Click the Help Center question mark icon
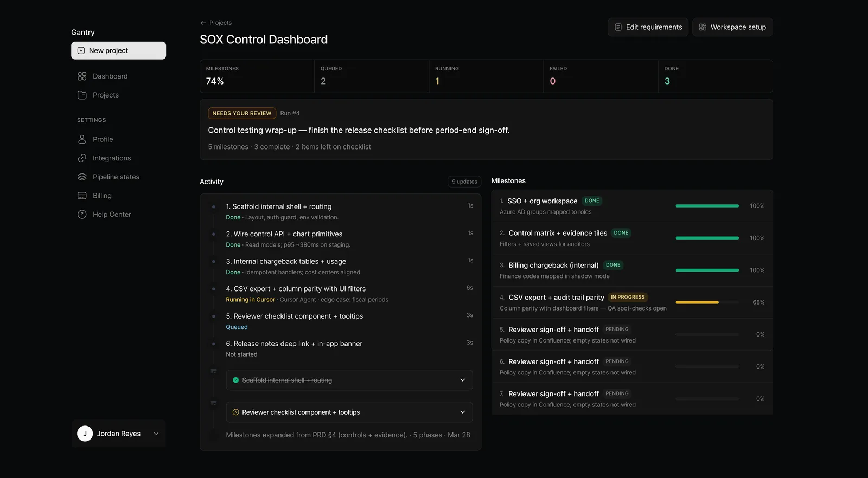This screenshot has width=868, height=478. tap(82, 215)
